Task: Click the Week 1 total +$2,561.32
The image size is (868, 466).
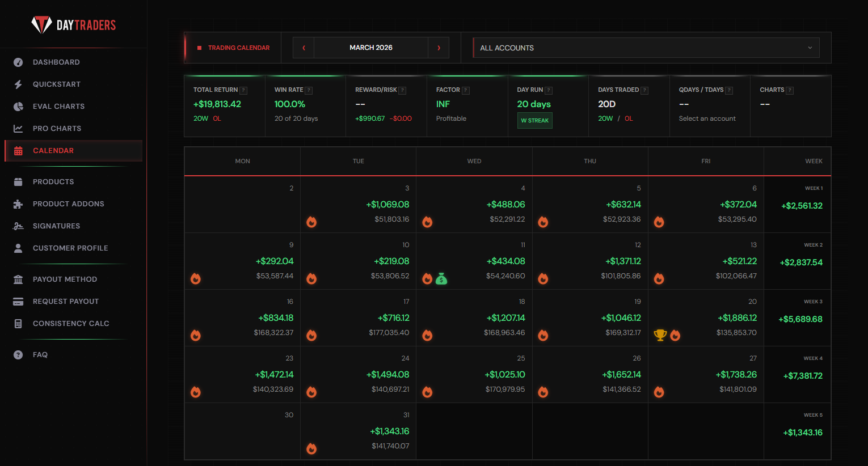Action: [x=802, y=206]
